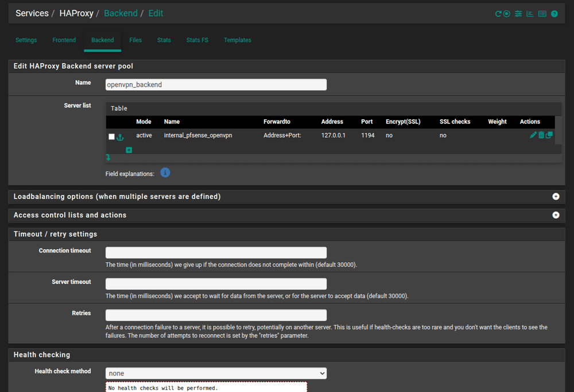Click the small plus icon under the server row
Viewport: 574px width, 392px height.
click(129, 150)
